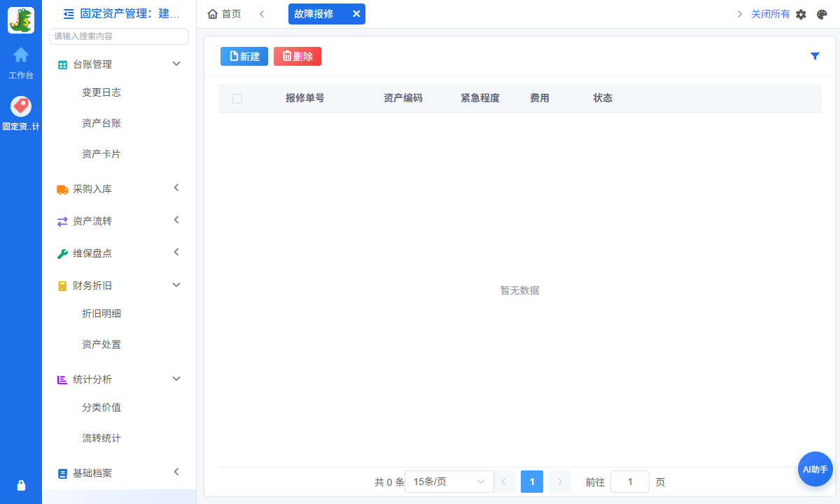840x504 pixels.
Task: Open the 固定资..计 tag icon module
Action: [x=21, y=106]
